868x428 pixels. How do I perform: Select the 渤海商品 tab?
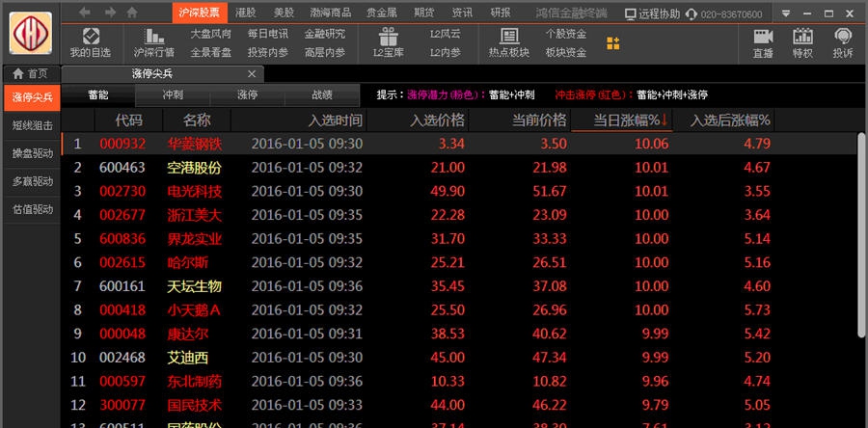(331, 13)
